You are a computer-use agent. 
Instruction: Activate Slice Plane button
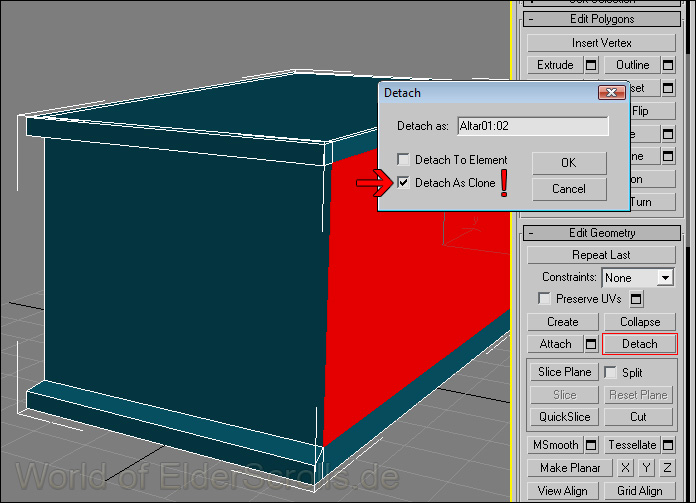pyautogui.click(x=565, y=372)
